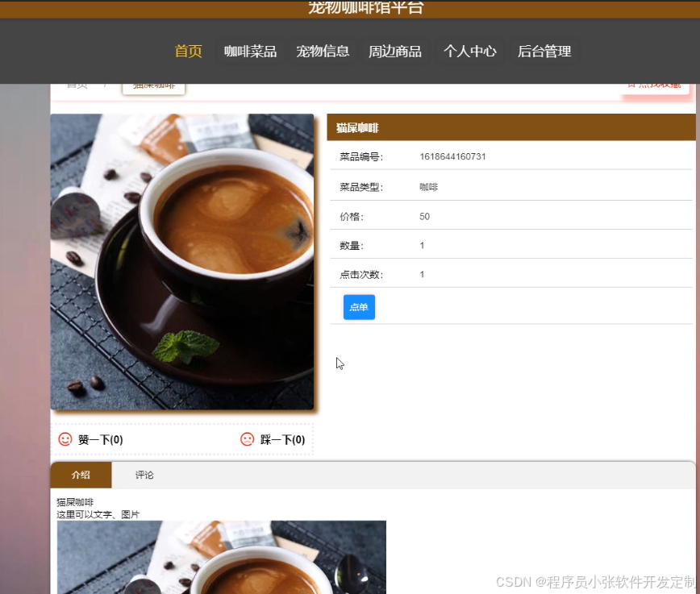The image size is (700, 594).
Task: Navigate to 宠物信息 from the navbar
Action: tap(323, 51)
